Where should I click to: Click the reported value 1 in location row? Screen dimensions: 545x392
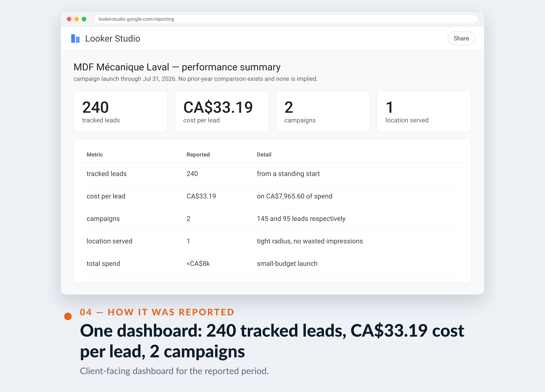coord(188,241)
